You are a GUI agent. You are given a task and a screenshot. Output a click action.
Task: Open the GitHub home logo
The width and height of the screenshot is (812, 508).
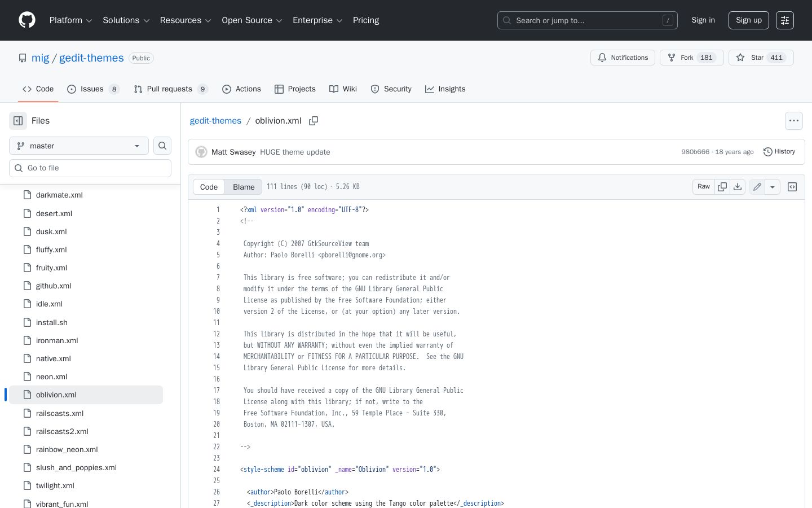coord(27,20)
